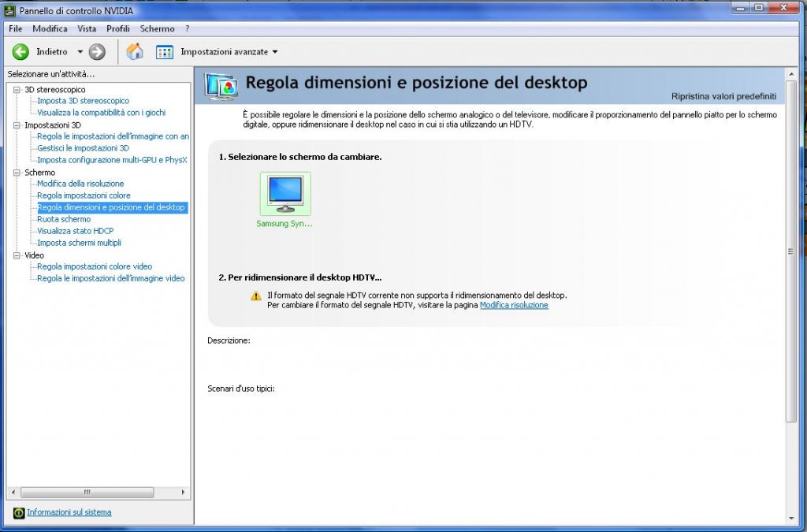Click the main panel scroll up arrow
Image resolution: width=807 pixels, height=532 pixels.
tap(791, 75)
